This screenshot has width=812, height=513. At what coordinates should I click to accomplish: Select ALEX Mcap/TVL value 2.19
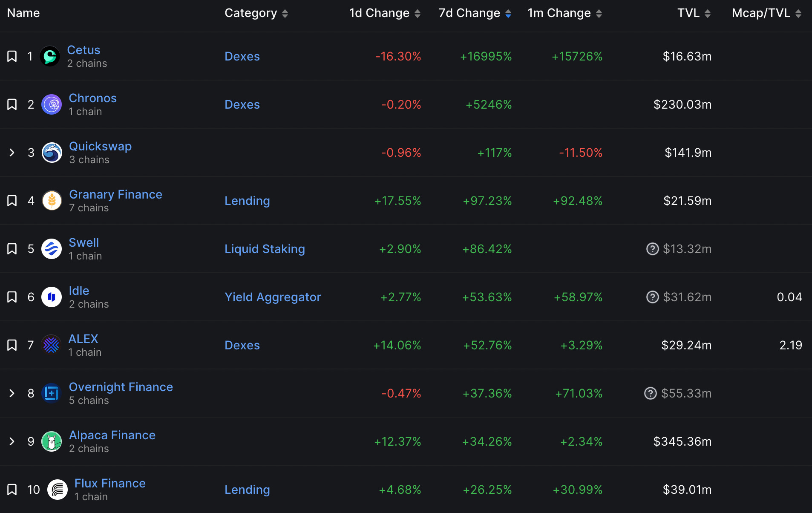click(791, 345)
